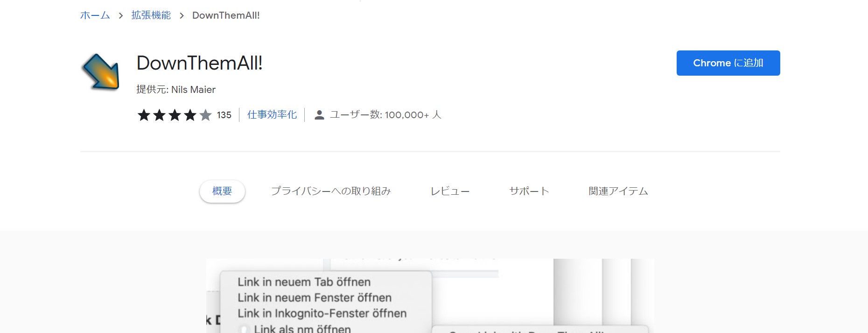
Task: Click the 提供元: Nils Maier text
Action: click(x=176, y=90)
